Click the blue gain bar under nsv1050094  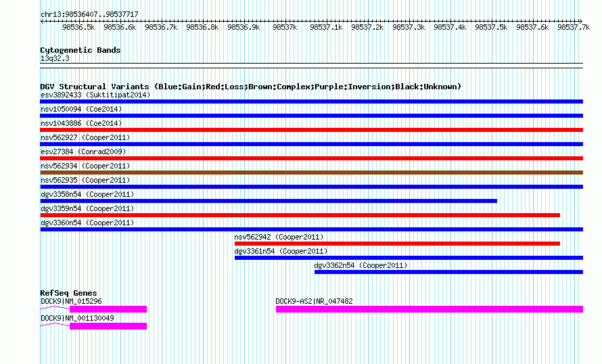pyautogui.click(x=311, y=116)
